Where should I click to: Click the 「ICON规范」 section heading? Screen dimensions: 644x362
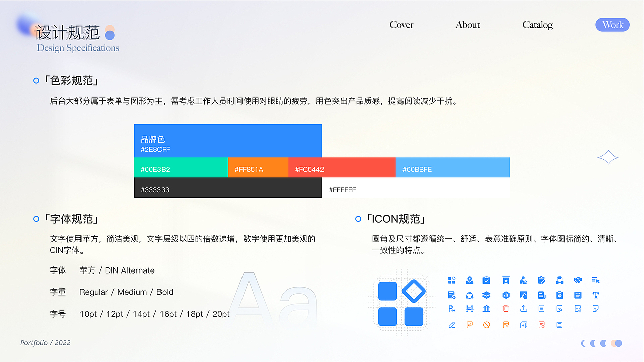pos(396,219)
